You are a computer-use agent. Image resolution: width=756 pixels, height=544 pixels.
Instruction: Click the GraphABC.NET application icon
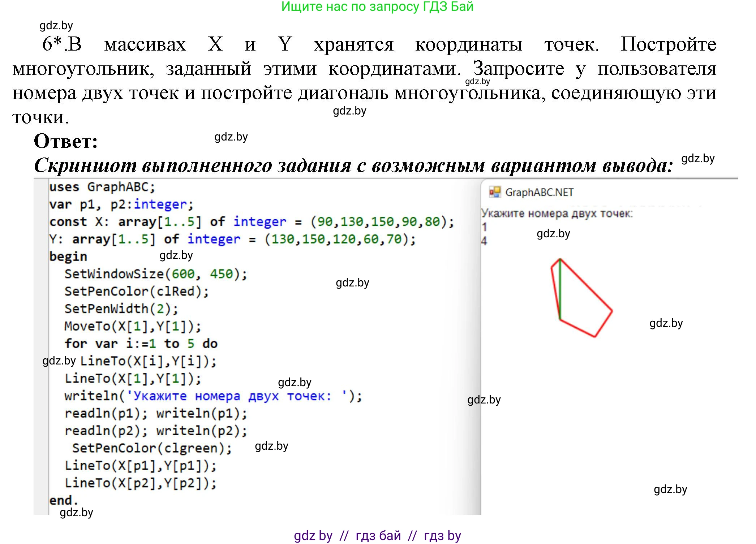tap(495, 192)
